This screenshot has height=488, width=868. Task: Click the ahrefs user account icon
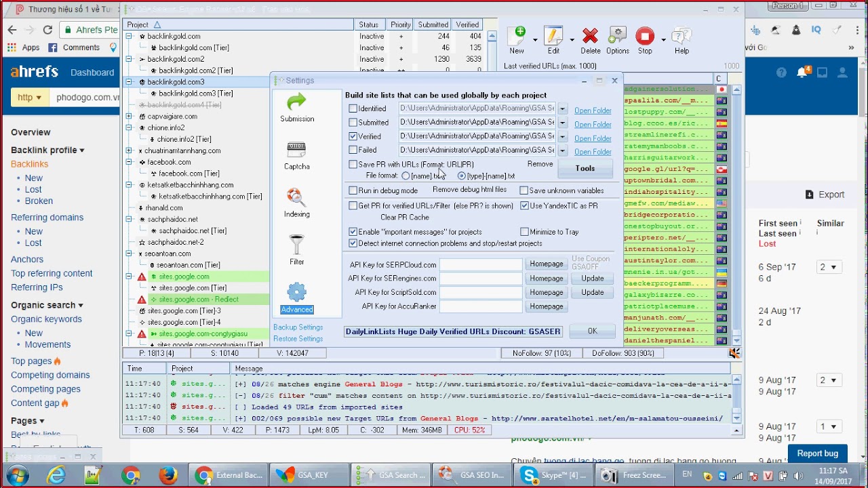(x=843, y=73)
